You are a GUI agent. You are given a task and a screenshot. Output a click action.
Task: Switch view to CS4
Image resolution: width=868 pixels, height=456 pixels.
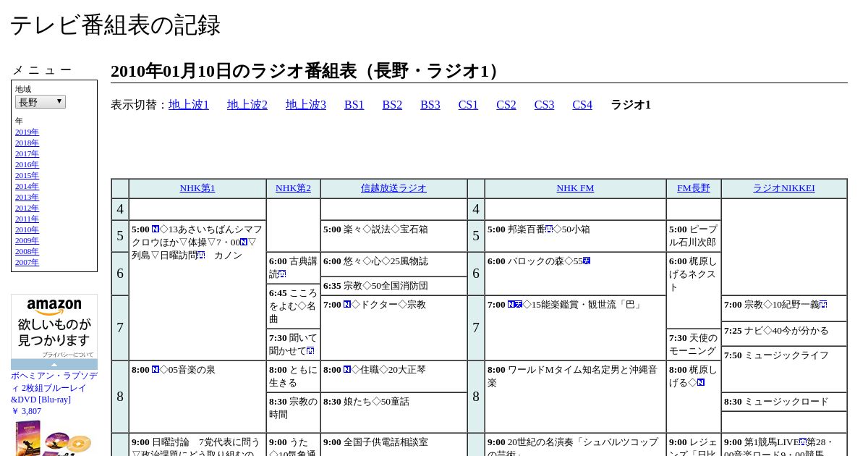[582, 105]
